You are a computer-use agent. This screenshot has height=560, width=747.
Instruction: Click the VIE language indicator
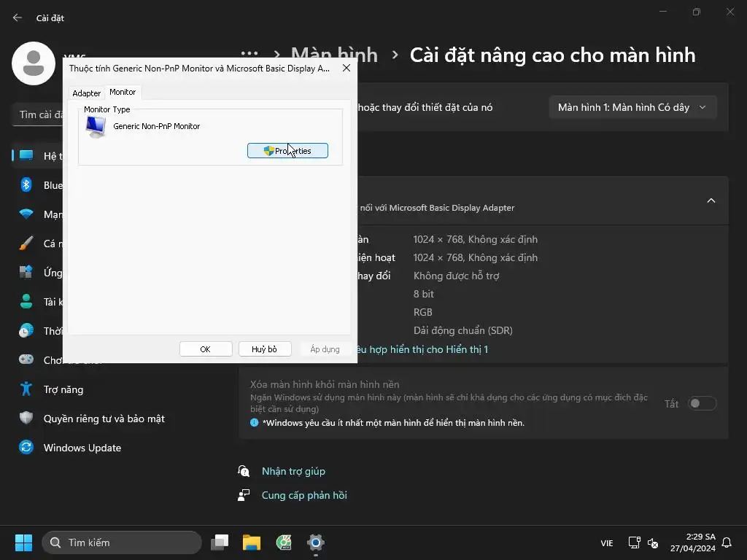point(606,542)
